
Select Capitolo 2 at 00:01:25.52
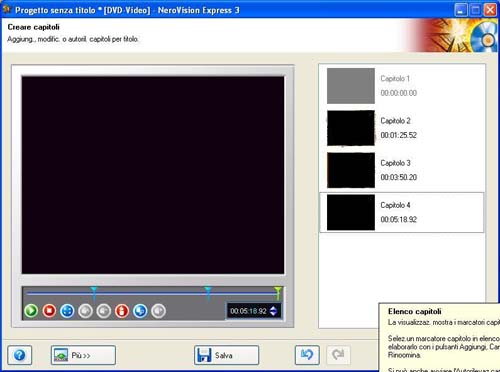pos(402,128)
